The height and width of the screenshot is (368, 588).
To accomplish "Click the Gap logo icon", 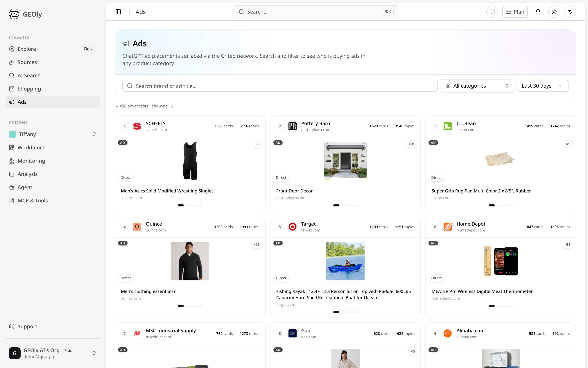I will pyautogui.click(x=292, y=333).
